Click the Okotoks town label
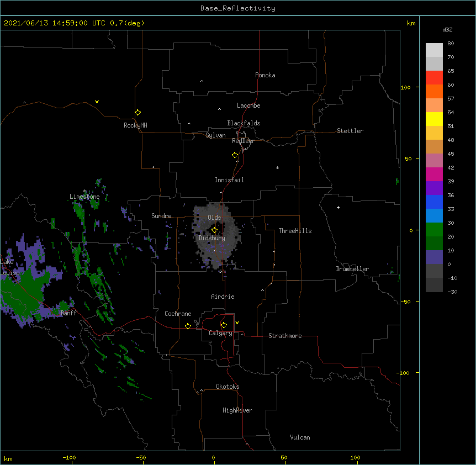This screenshot has width=476, height=465. click(x=228, y=387)
